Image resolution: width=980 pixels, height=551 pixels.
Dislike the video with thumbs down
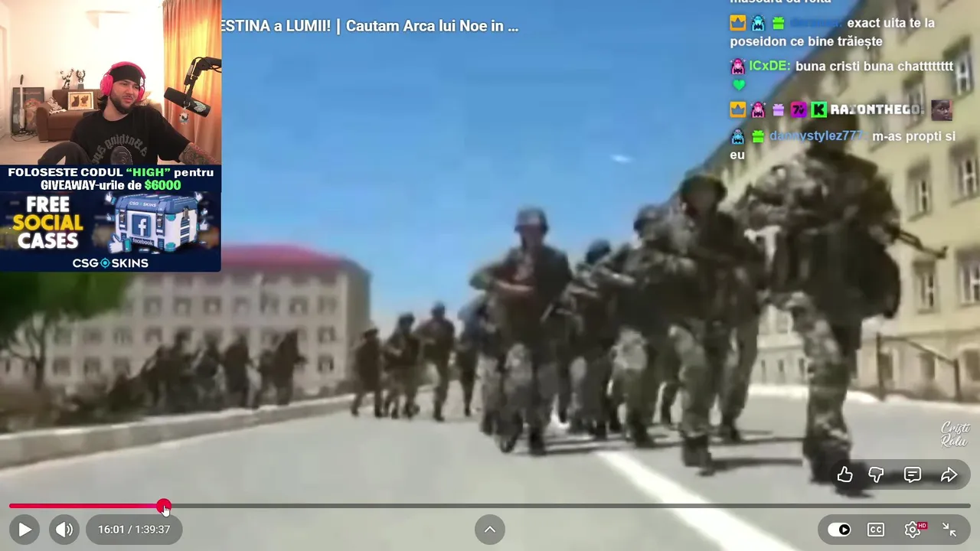[x=877, y=475]
